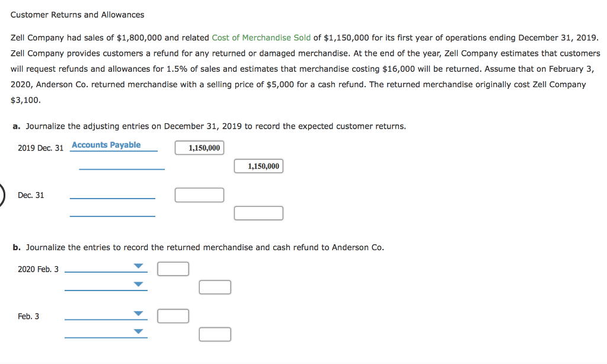Click the credit amount box for 2020 Feb. 3

point(215,287)
